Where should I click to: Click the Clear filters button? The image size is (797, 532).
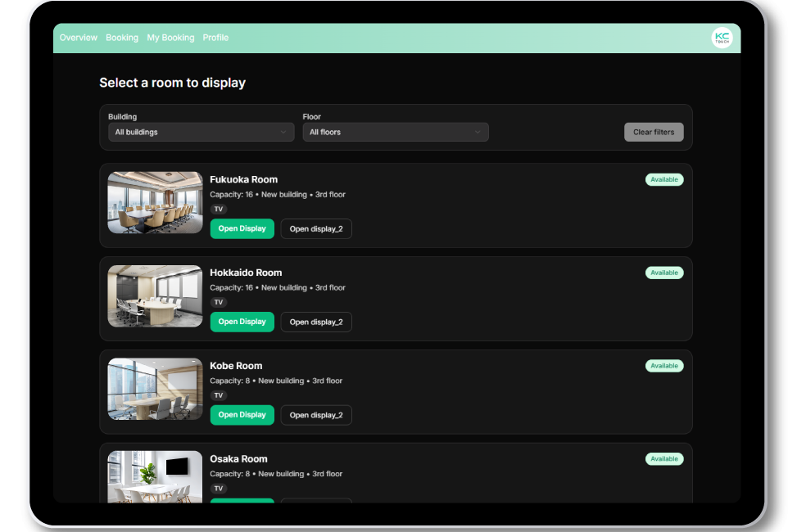tap(653, 133)
